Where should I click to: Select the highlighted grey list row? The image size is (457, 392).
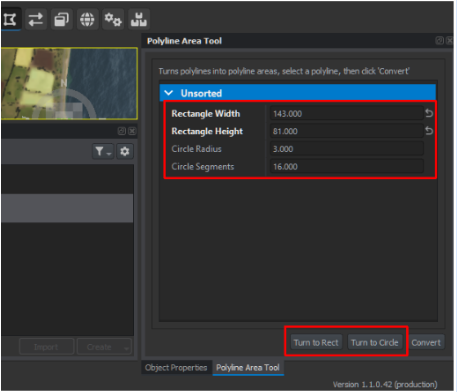(x=67, y=208)
